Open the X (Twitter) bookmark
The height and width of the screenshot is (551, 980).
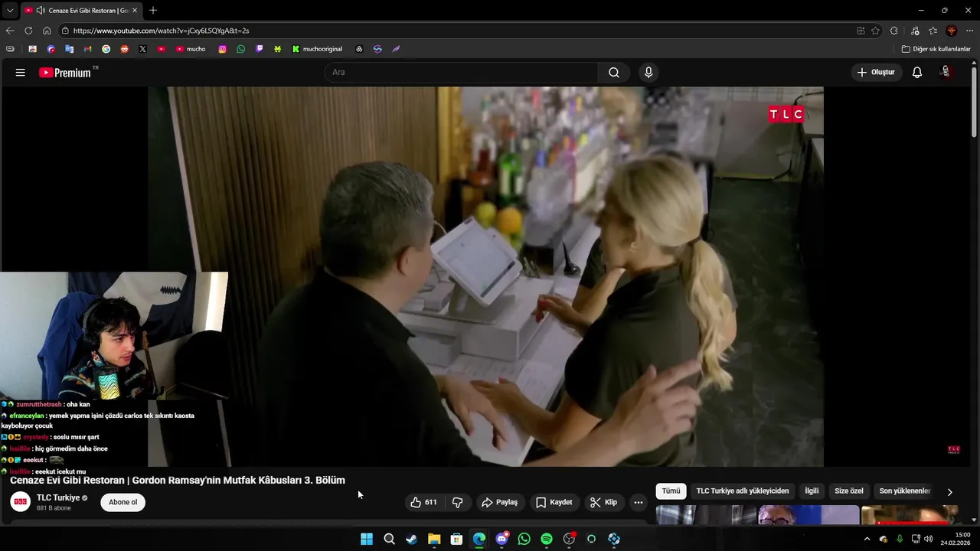tap(143, 49)
